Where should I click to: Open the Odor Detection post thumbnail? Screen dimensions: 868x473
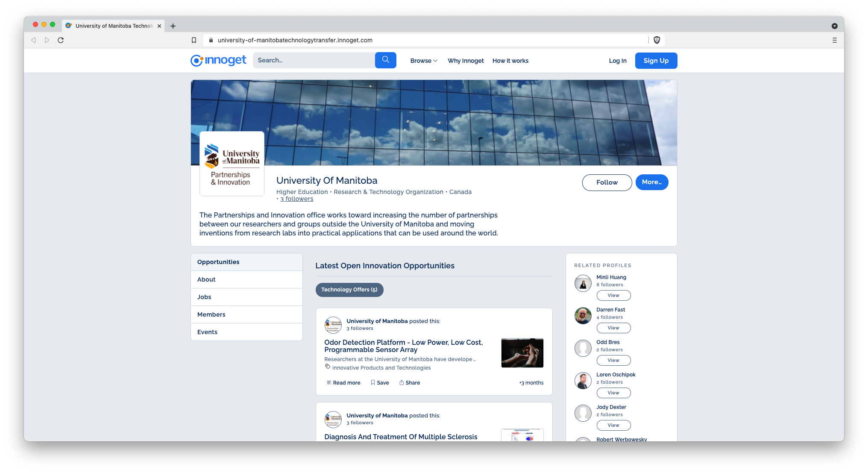[522, 353]
